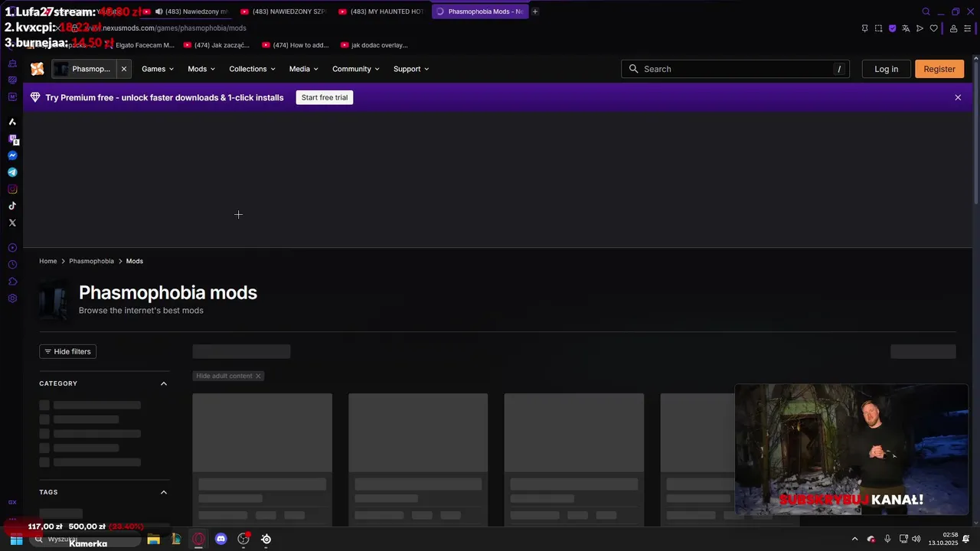Viewport: 980px width, 551px height.
Task: Open Telegram in the Opera sidebar
Action: pos(12,172)
